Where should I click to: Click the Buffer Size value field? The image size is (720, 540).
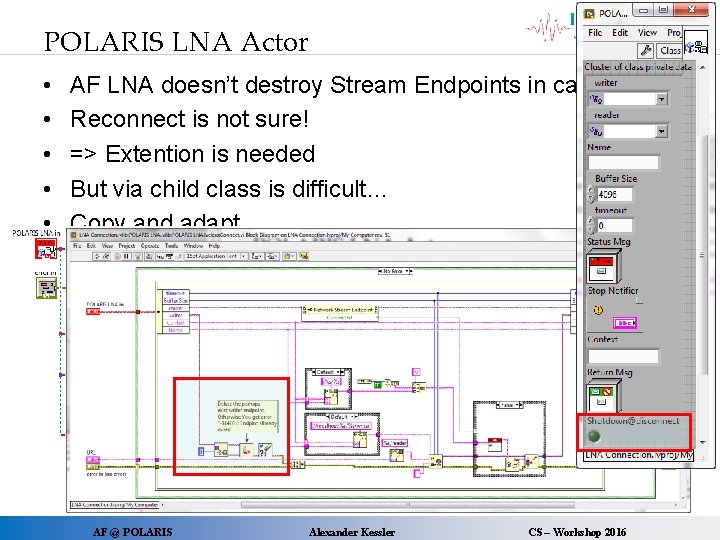tap(615, 194)
